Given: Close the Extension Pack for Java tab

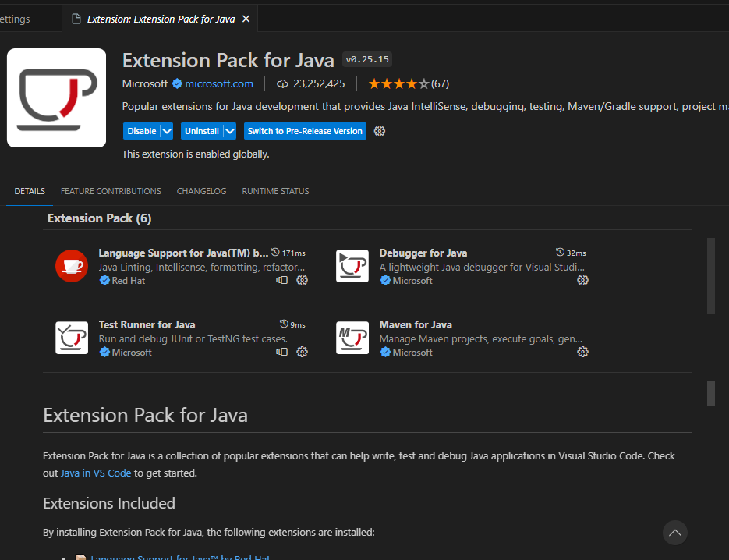Looking at the screenshot, I should coord(246,19).
